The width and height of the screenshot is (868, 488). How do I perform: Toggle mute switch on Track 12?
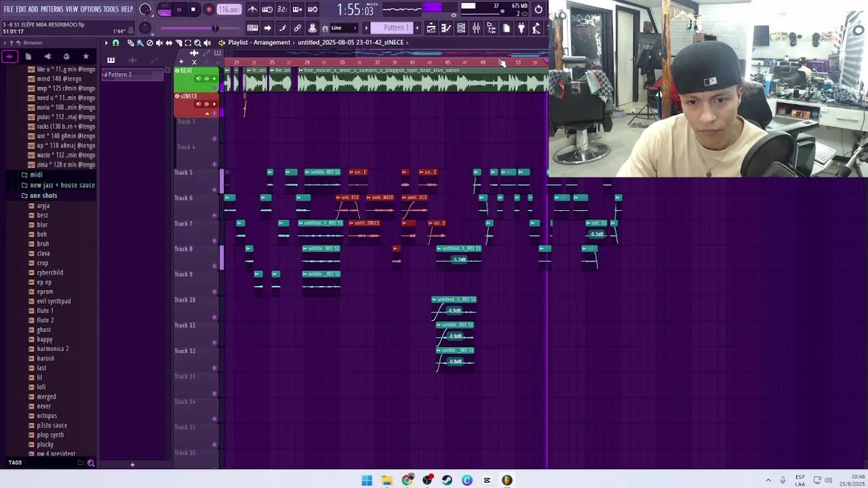point(215,368)
